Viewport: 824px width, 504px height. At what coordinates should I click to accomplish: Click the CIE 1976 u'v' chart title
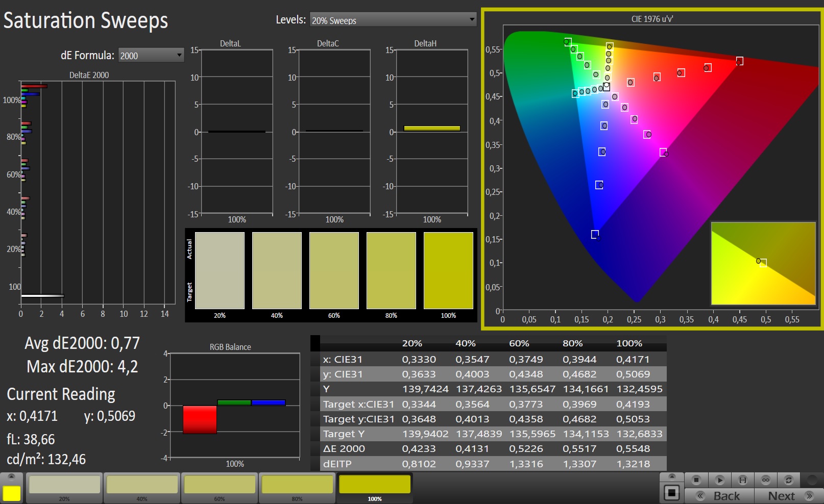pos(652,19)
